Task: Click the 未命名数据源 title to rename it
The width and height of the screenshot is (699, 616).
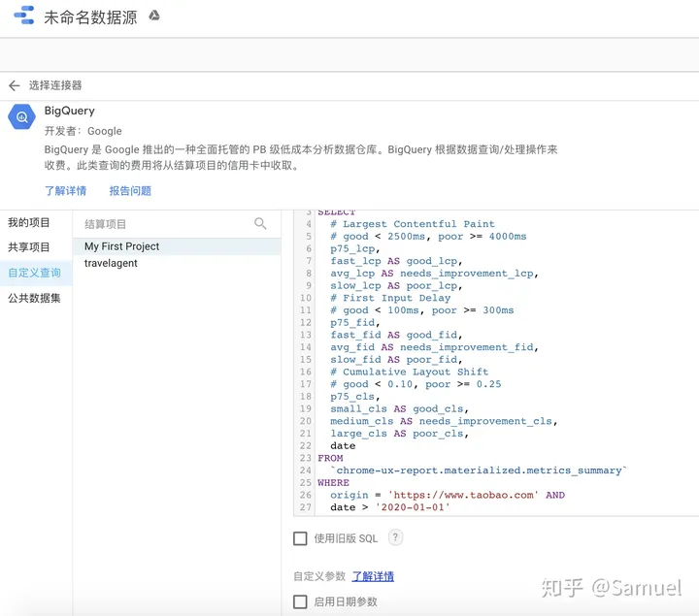Action: tap(91, 17)
